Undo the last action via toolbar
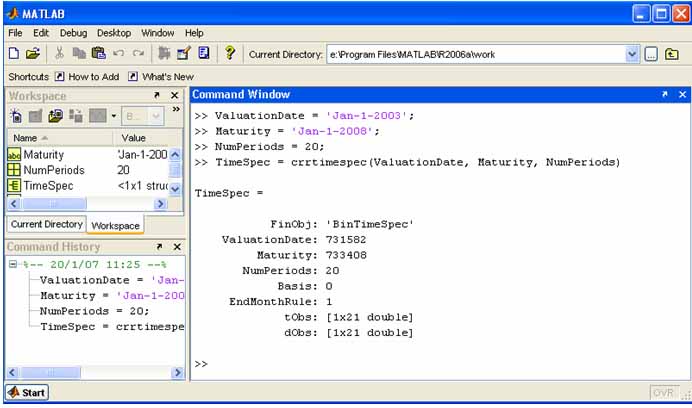 (118, 54)
